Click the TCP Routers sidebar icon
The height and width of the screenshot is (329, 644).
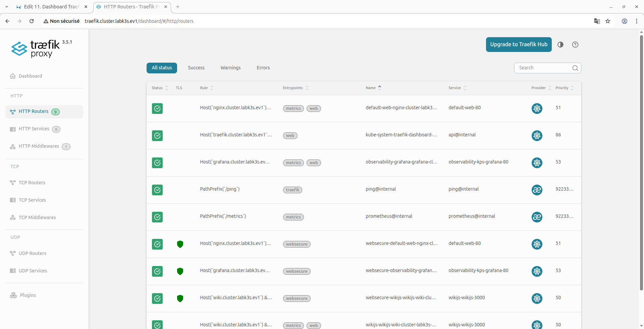pyautogui.click(x=13, y=183)
